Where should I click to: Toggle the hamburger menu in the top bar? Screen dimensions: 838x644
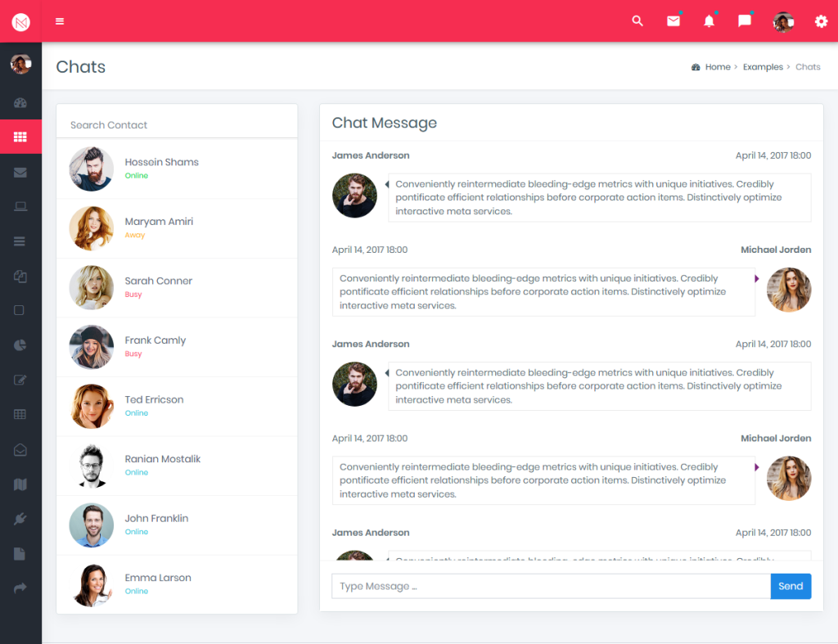tap(59, 21)
